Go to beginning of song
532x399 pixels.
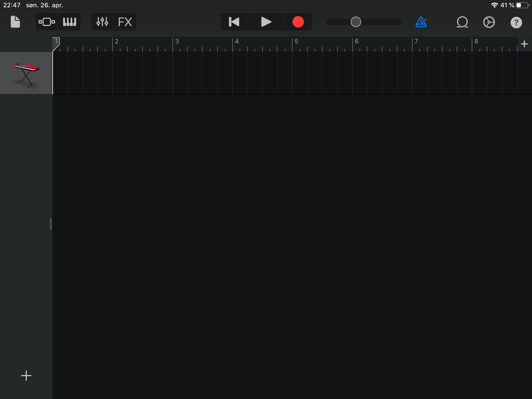234,22
